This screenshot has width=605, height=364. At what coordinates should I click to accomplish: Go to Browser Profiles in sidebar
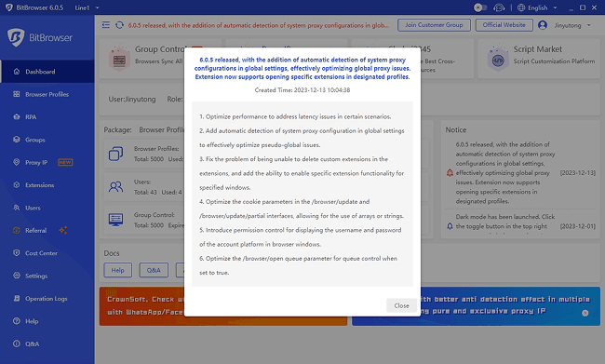pyautogui.click(x=47, y=94)
